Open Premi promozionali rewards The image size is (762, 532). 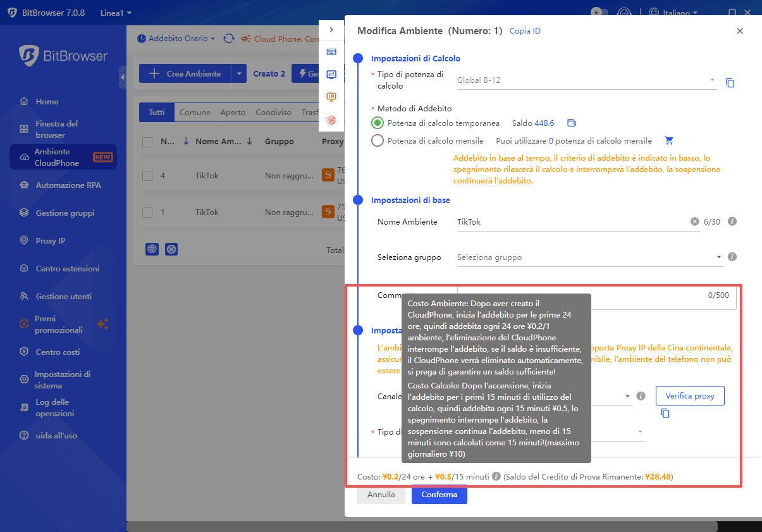click(58, 324)
